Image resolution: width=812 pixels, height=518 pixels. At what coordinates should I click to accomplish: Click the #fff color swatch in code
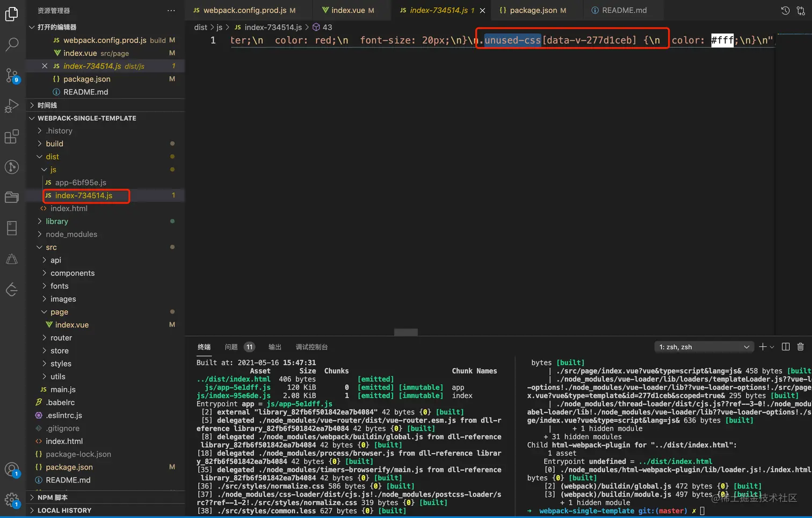tap(722, 40)
